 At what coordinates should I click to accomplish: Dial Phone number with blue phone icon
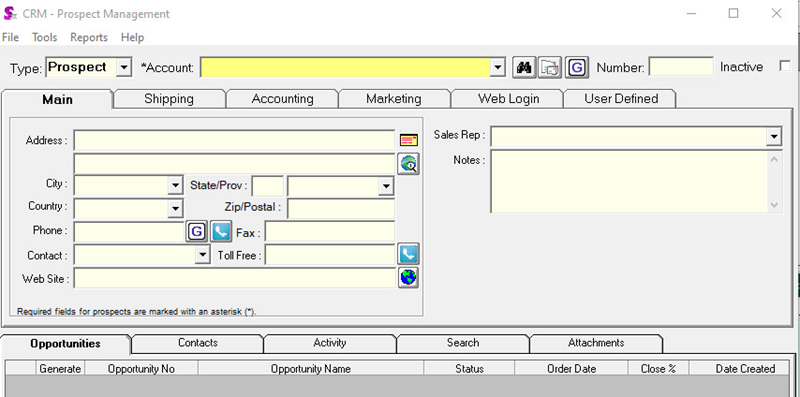pyautogui.click(x=221, y=232)
